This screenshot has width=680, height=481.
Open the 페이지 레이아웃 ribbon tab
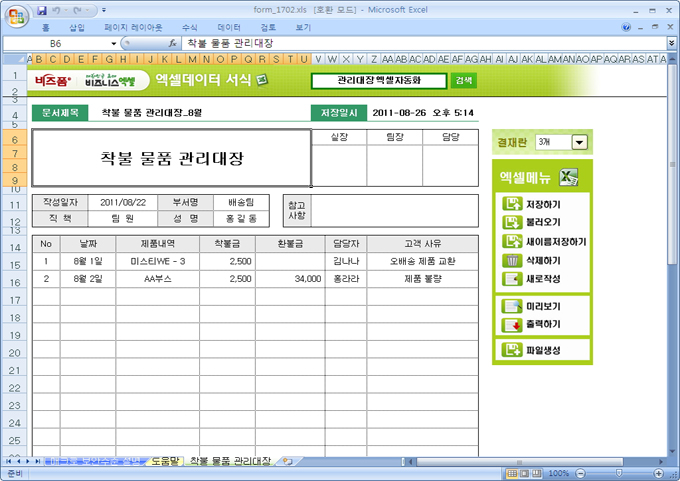pos(133,28)
